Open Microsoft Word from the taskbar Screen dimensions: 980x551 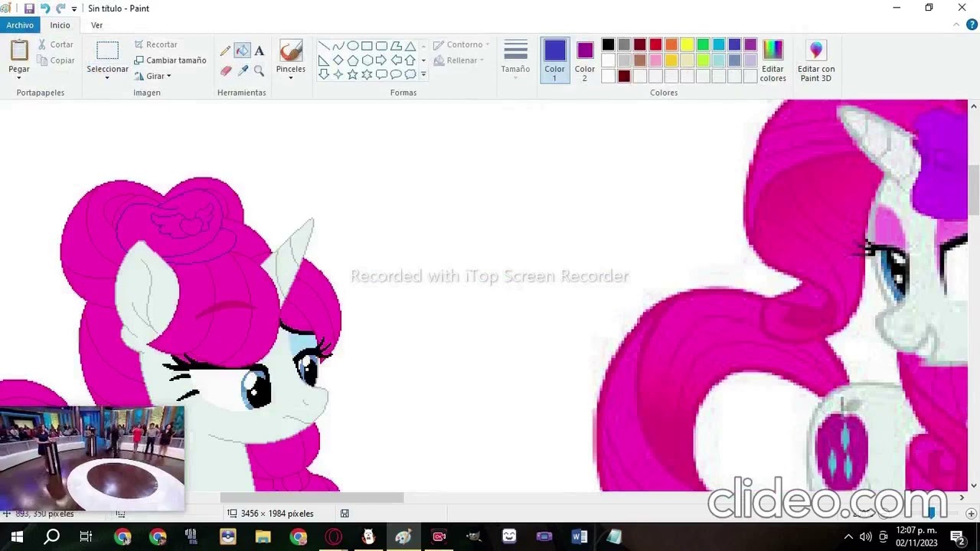[580, 536]
